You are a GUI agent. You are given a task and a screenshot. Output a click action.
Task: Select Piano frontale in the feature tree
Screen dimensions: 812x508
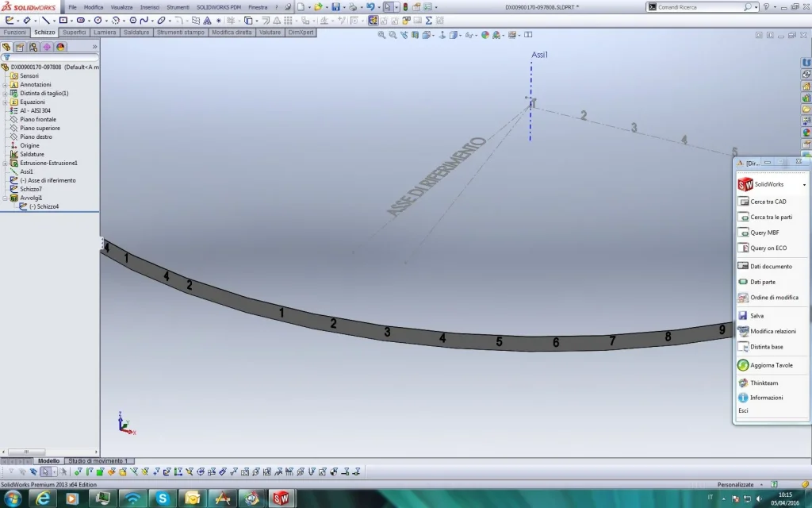38,119
